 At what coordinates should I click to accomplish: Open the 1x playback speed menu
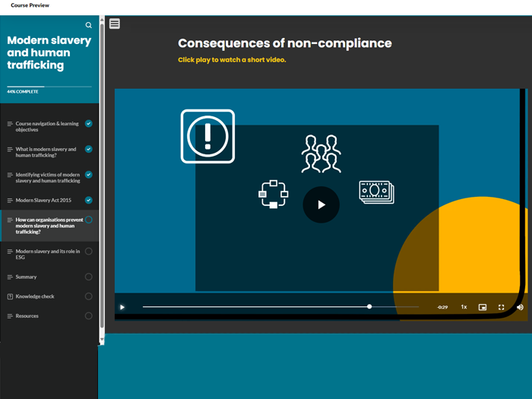click(464, 307)
